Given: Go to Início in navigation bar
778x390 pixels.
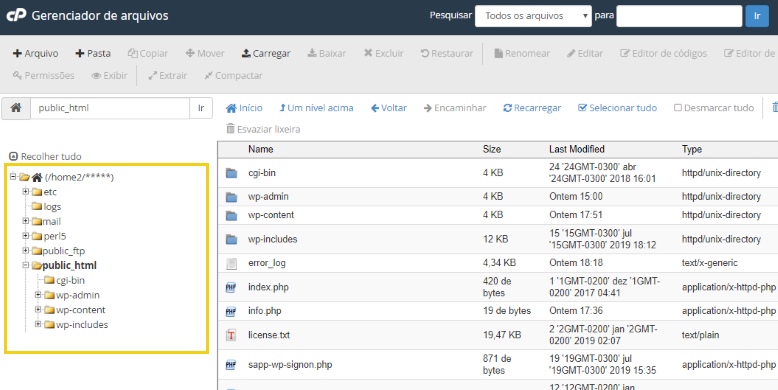Looking at the screenshot, I should click(x=244, y=108).
